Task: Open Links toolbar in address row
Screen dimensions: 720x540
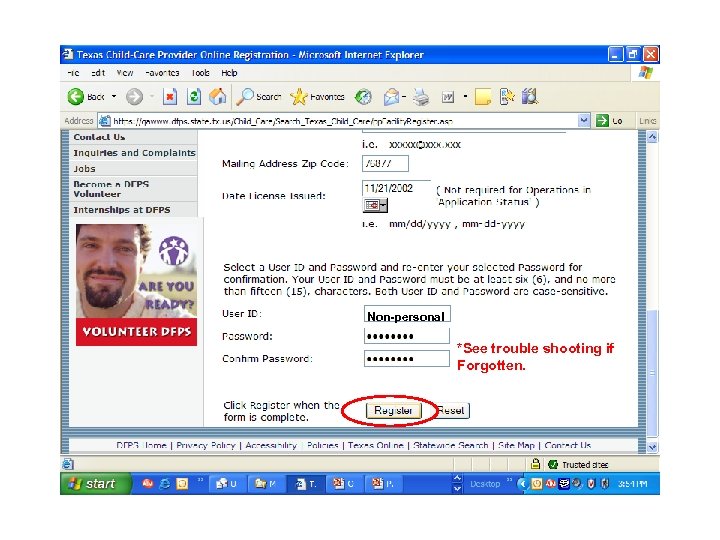Action: pyautogui.click(x=647, y=121)
